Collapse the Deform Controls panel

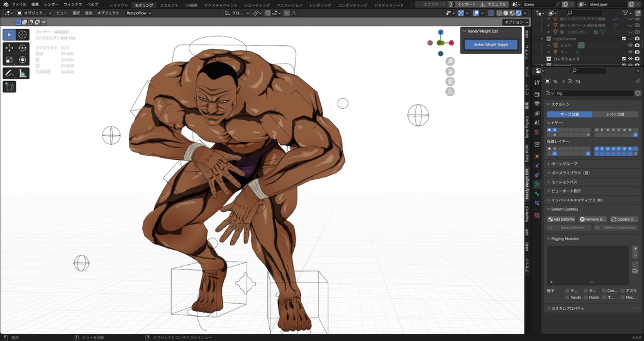click(x=592, y=209)
